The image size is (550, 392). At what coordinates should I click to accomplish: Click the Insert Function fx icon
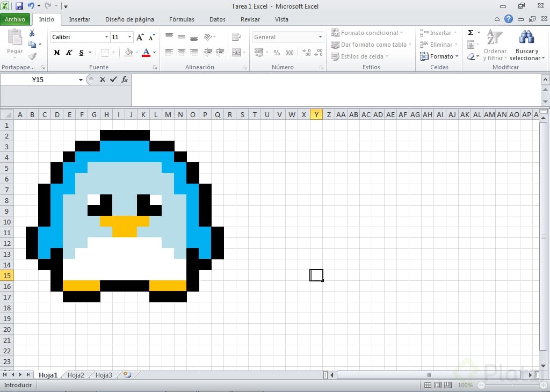pos(125,79)
